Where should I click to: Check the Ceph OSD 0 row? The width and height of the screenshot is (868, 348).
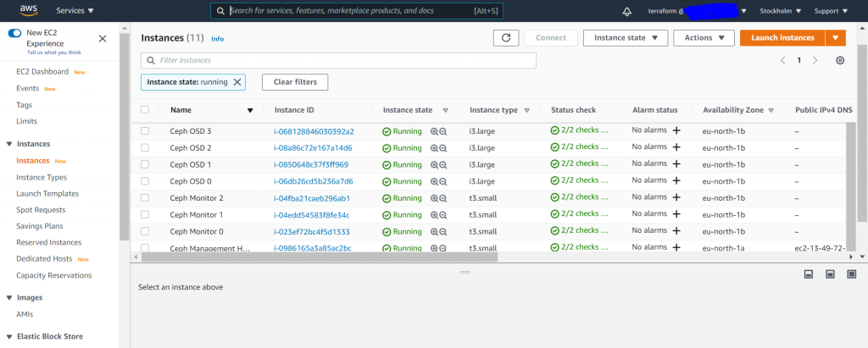tap(145, 181)
